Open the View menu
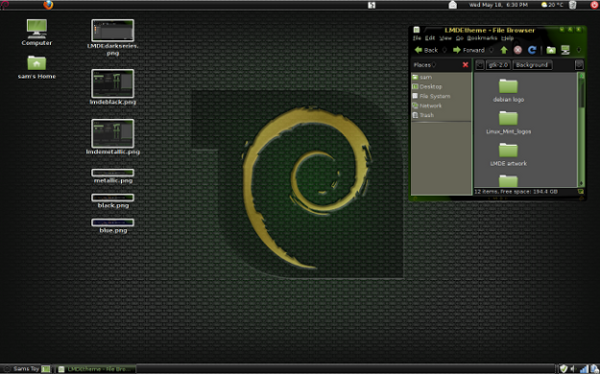This screenshot has width=600, height=374. click(x=445, y=38)
